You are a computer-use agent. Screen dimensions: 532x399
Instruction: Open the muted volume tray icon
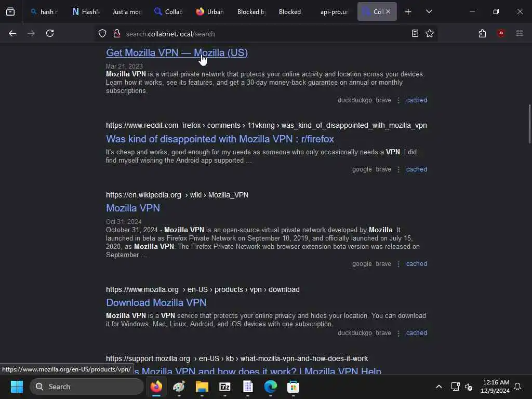pos(469,387)
